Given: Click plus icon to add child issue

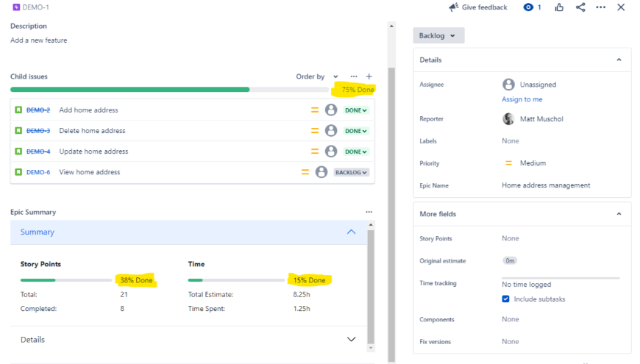Looking at the screenshot, I should (369, 76).
